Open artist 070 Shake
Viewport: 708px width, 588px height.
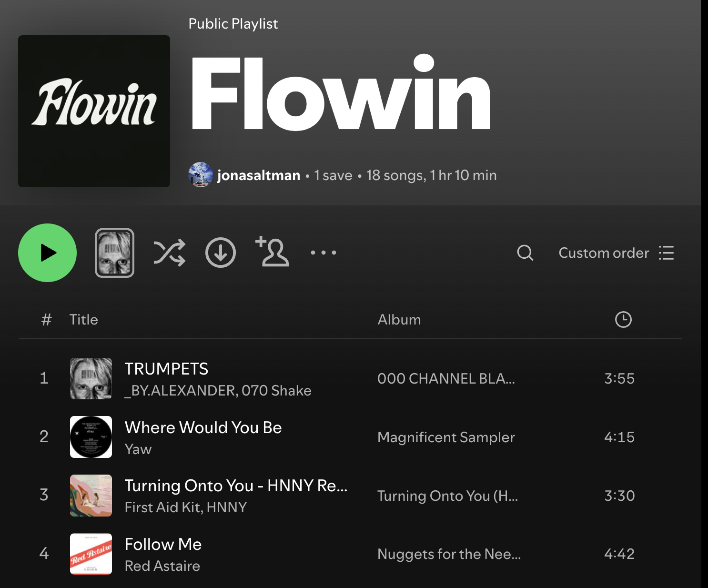tap(276, 391)
